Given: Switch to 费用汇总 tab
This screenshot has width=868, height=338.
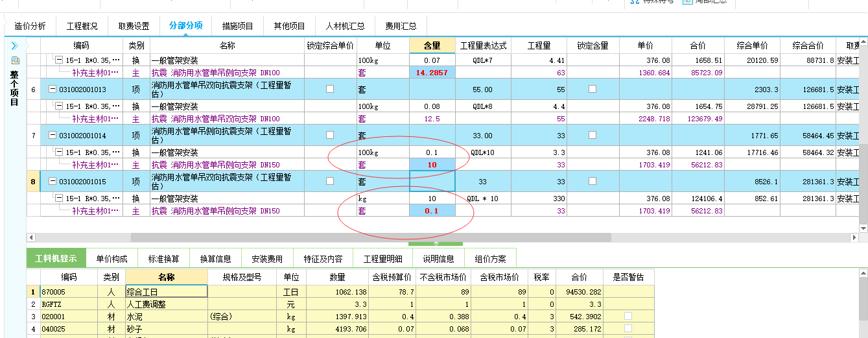Looking at the screenshot, I should 401,27.
